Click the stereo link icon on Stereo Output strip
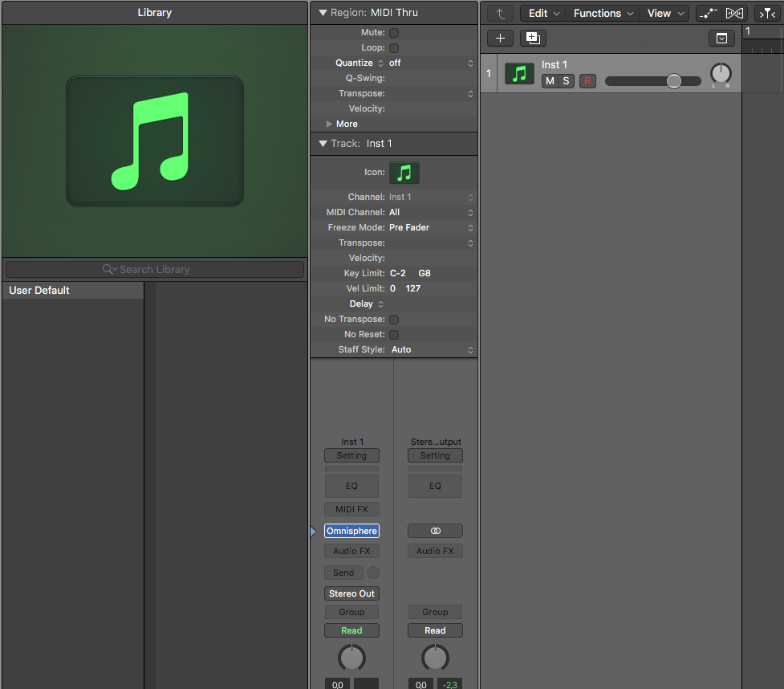 (435, 531)
